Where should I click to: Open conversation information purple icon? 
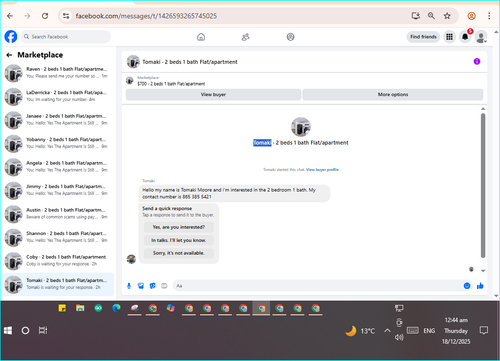(477, 61)
